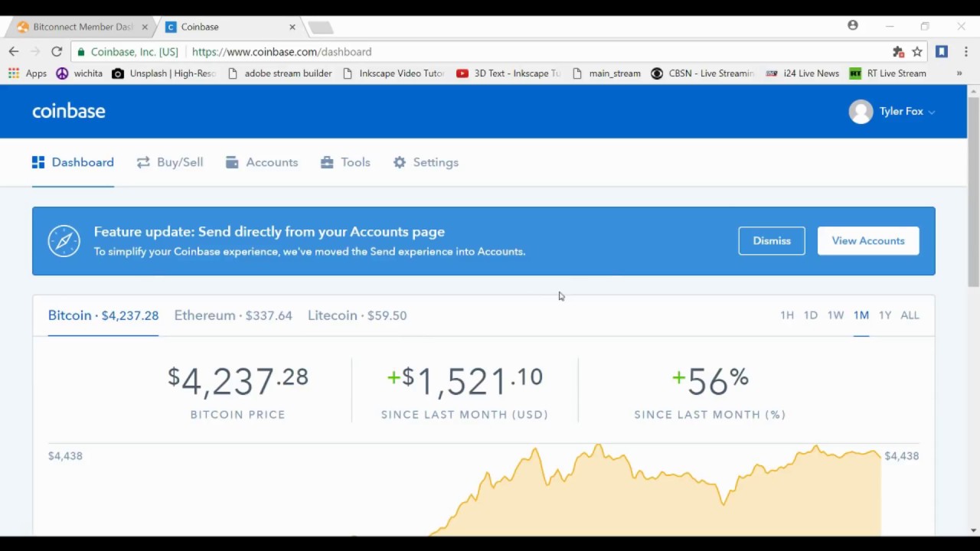Open i24 Live News bookmark

pyautogui.click(x=802, y=73)
